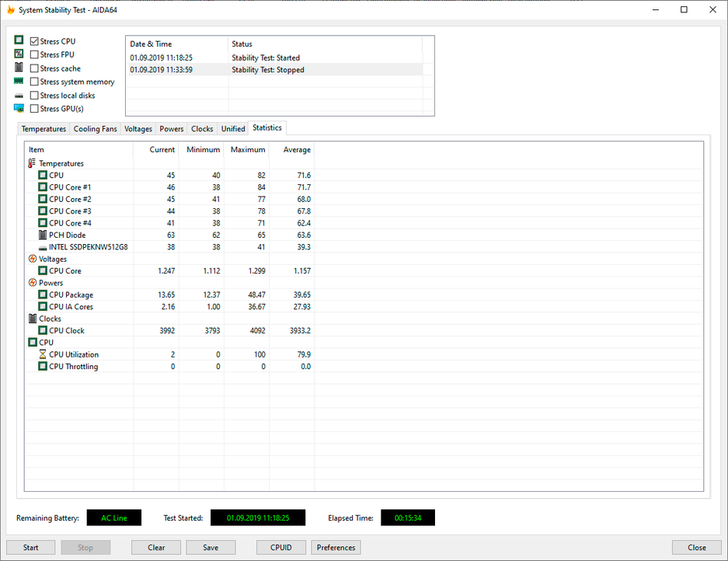Click the memory module icon beside Stress system memory
This screenshot has height=561, width=728.
pos(19,81)
